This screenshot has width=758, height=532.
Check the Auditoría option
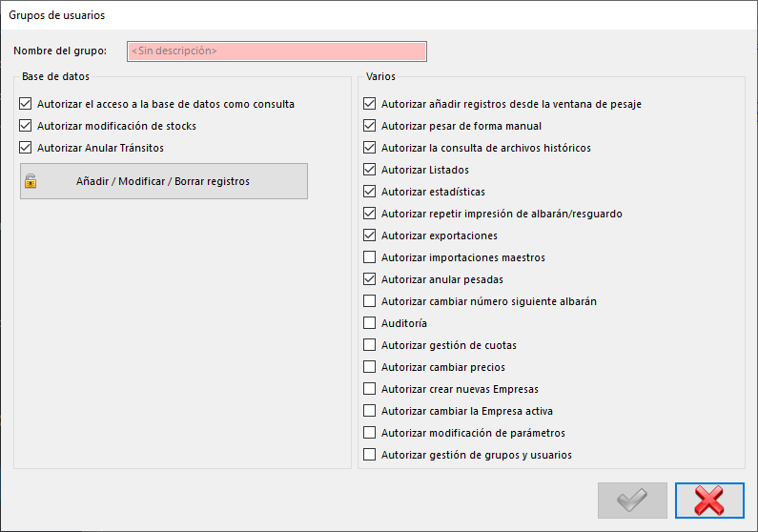point(369,323)
